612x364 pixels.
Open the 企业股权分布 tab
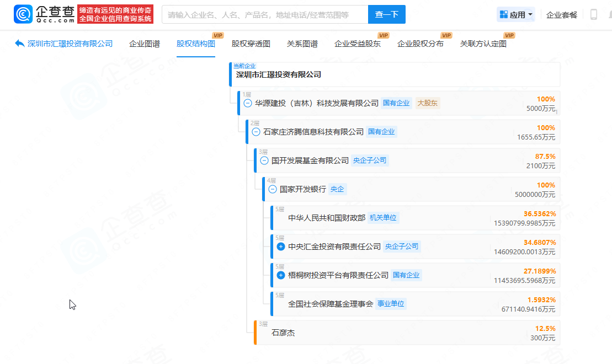click(x=420, y=44)
